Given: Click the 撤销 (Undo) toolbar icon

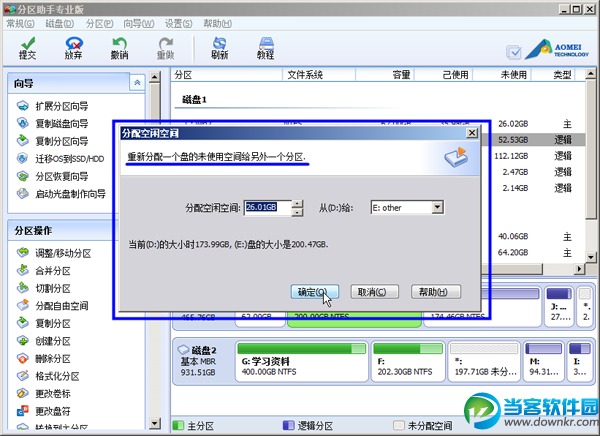Looking at the screenshot, I should pos(119,48).
